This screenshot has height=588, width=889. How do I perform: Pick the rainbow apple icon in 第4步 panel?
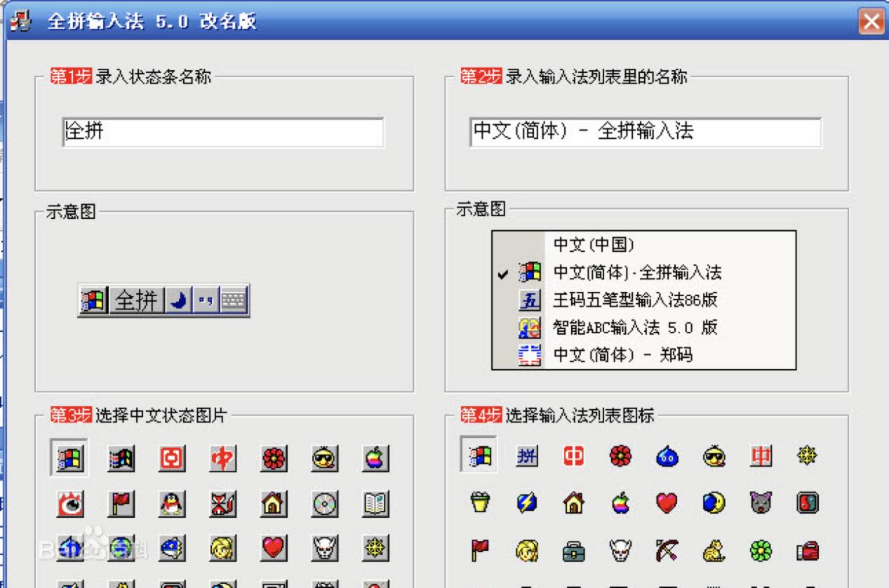point(620,503)
